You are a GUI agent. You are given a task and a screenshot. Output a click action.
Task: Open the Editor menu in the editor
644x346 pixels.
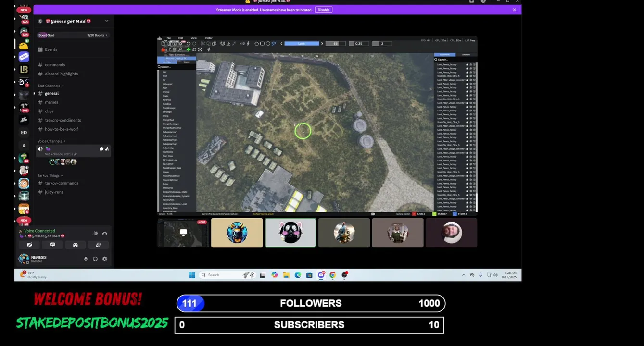(209, 38)
